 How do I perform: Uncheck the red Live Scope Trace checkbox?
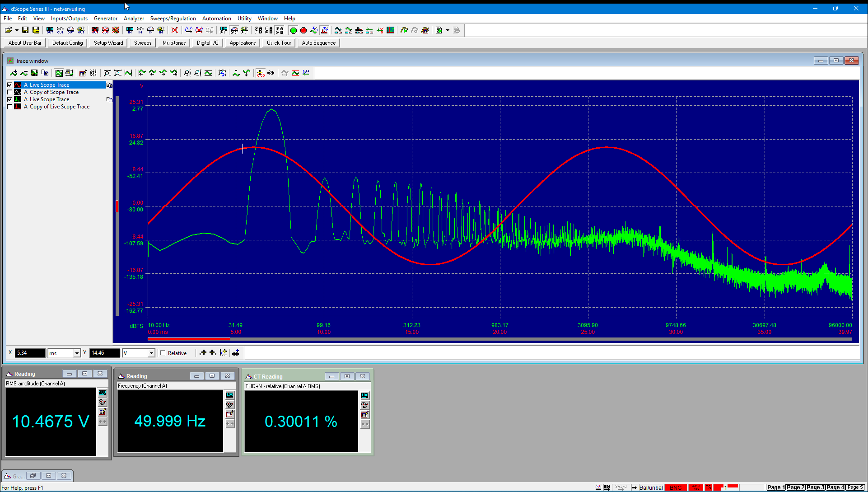tap(9, 85)
